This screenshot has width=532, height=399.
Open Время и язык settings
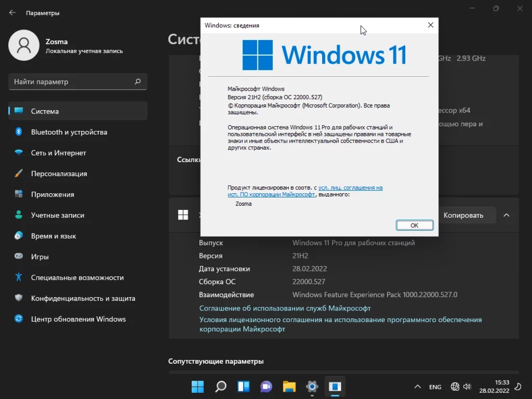click(x=78, y=236)
